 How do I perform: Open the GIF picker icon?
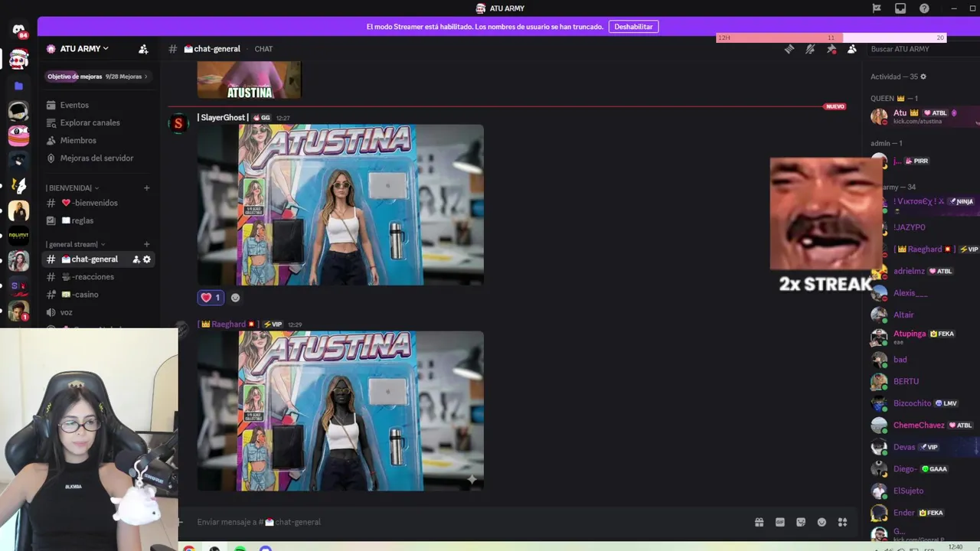point(780,522)
